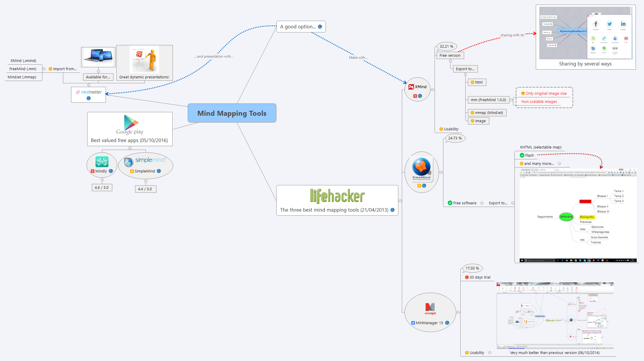
Task: Select the Mindly app icon
Action: coord(101,161)
